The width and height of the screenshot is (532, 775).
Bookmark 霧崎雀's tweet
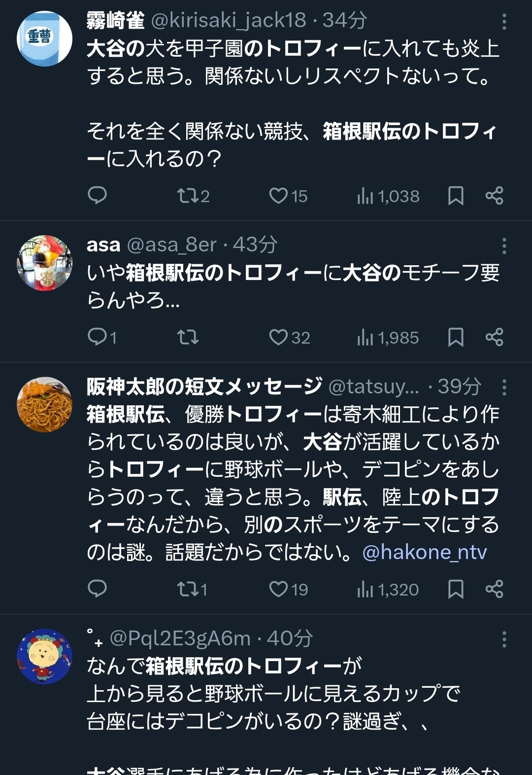pos(456,196)
